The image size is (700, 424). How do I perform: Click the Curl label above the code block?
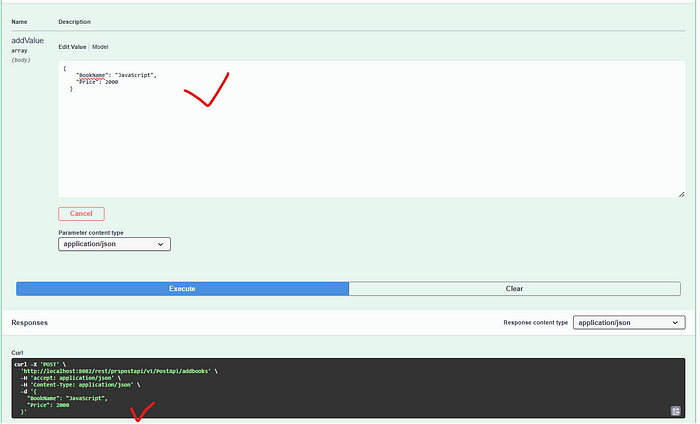coord(17,352)
